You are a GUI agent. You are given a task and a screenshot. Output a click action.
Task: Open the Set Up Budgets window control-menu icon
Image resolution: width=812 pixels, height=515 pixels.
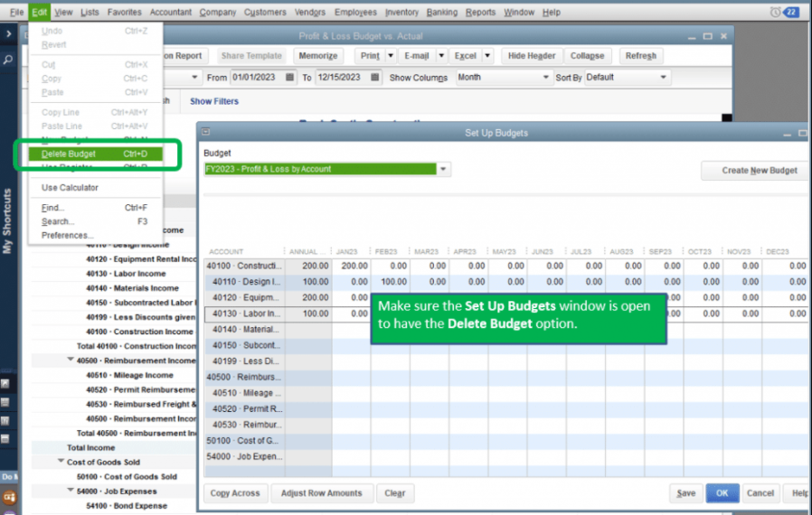206,132
